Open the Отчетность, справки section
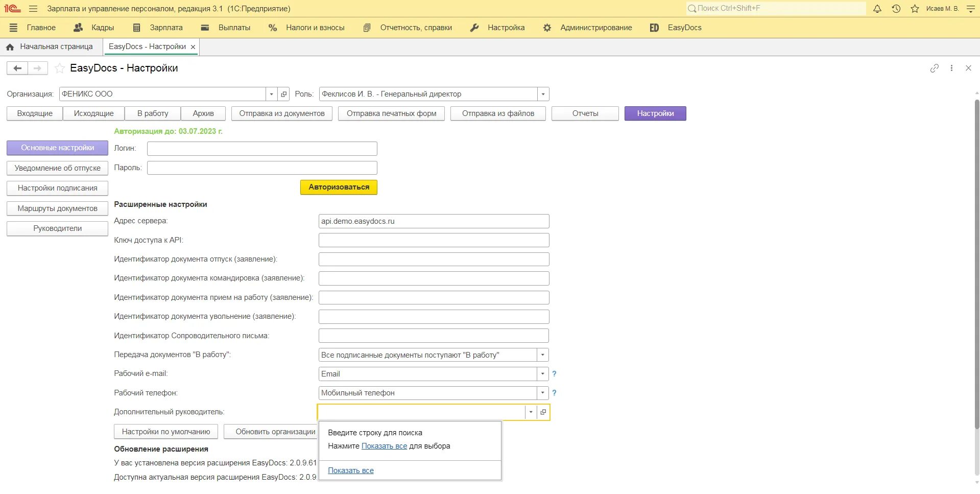The width and height of the screenshot is (980, 494). pyautogui.click(x=408, y=28)
